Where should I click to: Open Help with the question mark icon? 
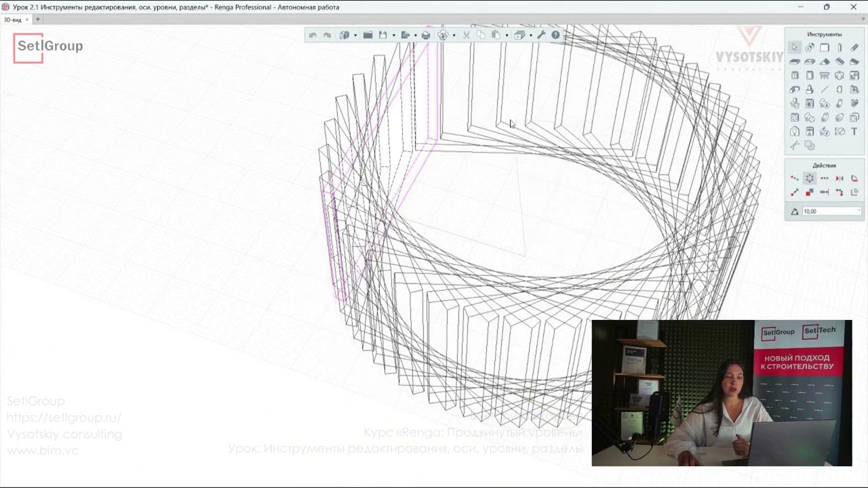pyautogui.click(x=555, y=35)
